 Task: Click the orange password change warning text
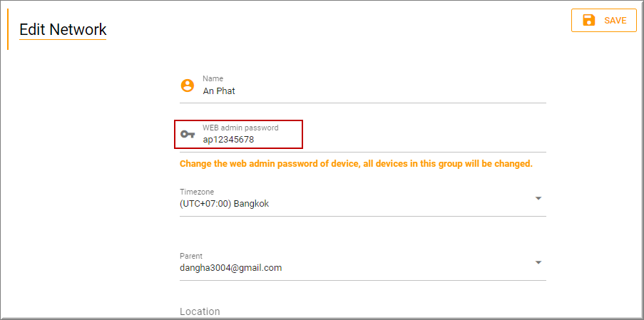(x=356, y=164)
